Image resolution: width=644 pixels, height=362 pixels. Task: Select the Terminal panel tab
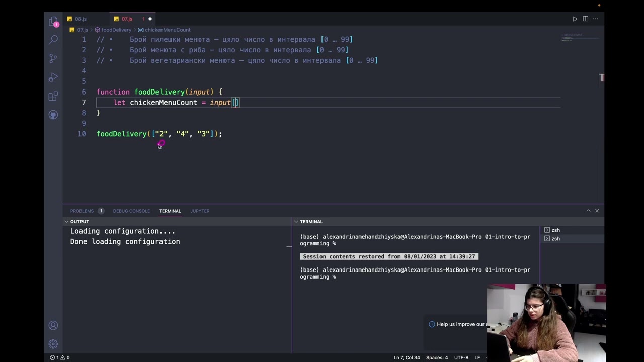[x=170, y=211]
